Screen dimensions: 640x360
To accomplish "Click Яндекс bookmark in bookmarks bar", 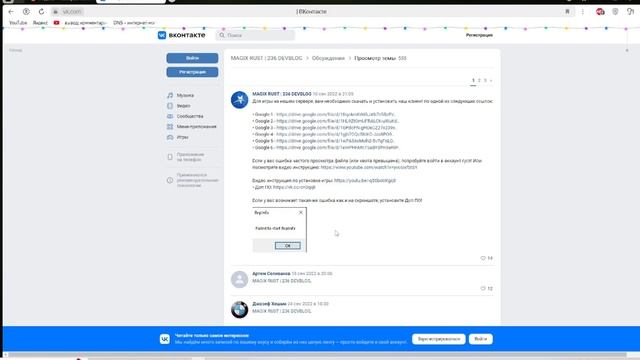I will [x=40, y=23].
